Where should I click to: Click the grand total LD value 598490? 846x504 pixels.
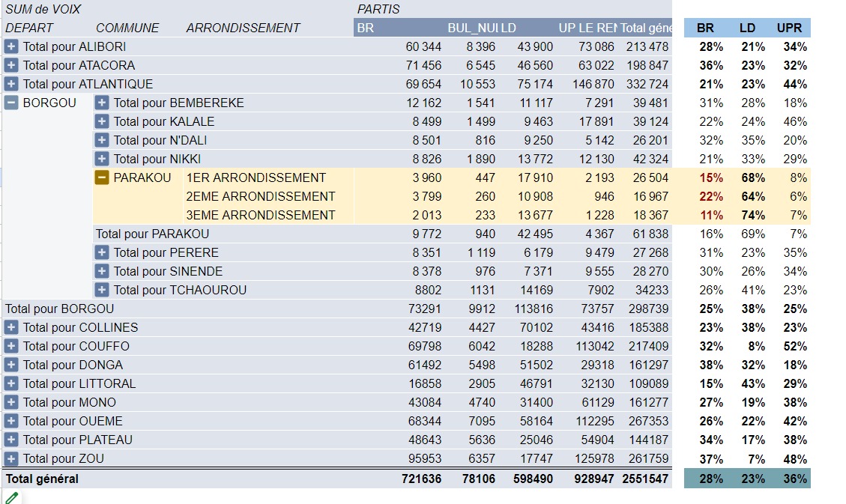click(533, 479)
